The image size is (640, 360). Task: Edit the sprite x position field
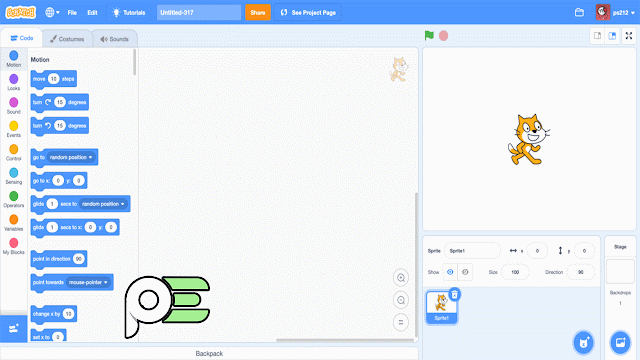[x=537, y=251]
